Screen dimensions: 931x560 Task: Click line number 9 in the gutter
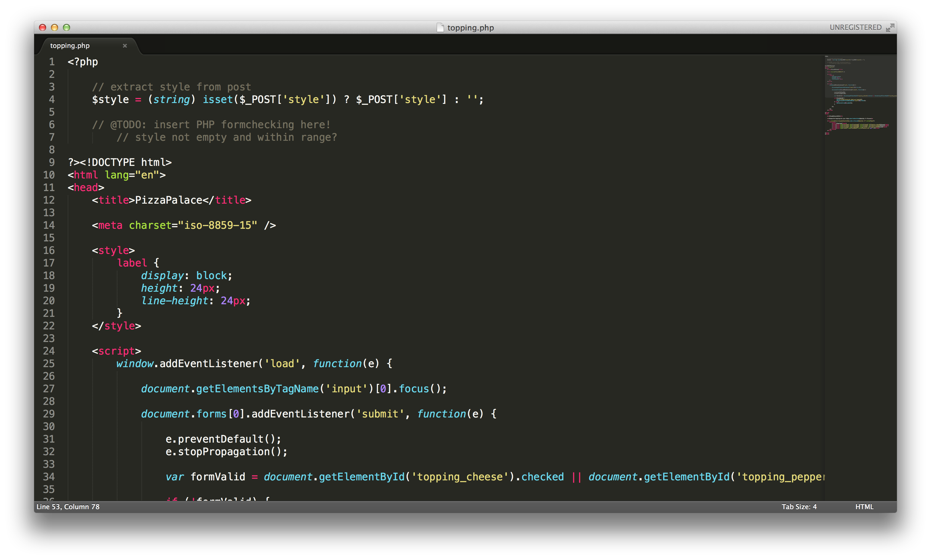pyautogui.click(x=52, y=162)
